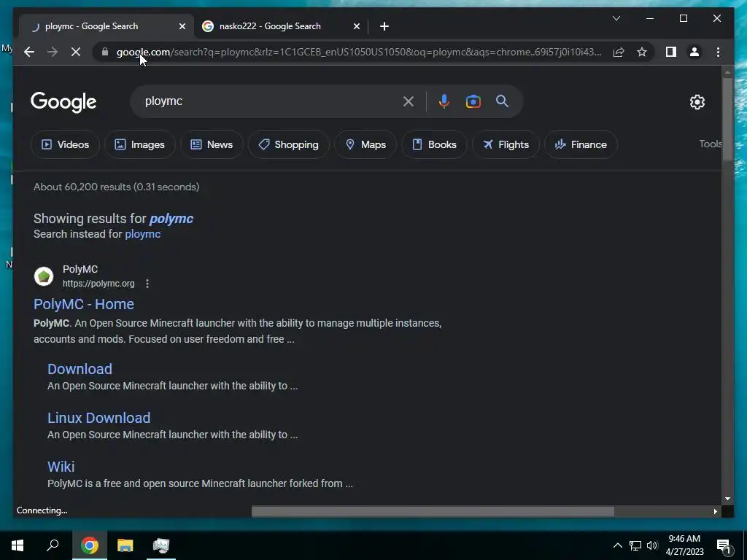Switch to Finance results
Viewport: 747px width, 560px height.
point(581,144)
